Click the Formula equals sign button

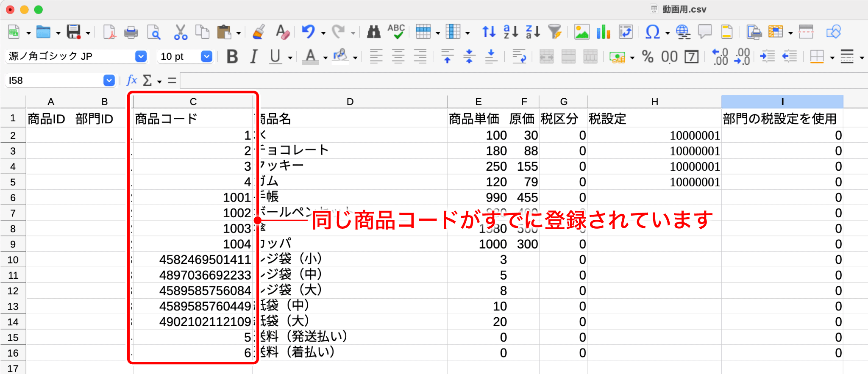tap(172, 80)
